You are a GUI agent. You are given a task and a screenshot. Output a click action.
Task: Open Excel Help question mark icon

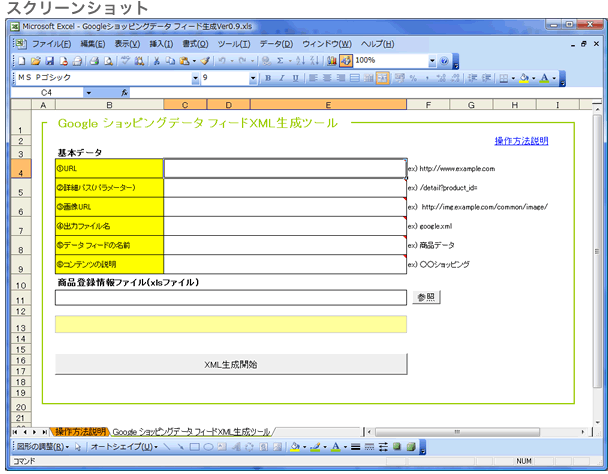(444, 61)
